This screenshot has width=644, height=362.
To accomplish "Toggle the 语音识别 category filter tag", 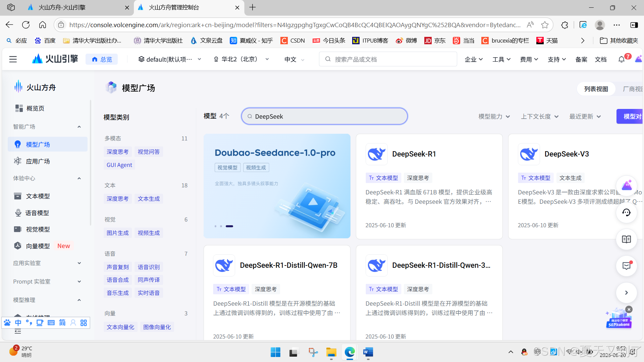I will [x=149, y=267].
